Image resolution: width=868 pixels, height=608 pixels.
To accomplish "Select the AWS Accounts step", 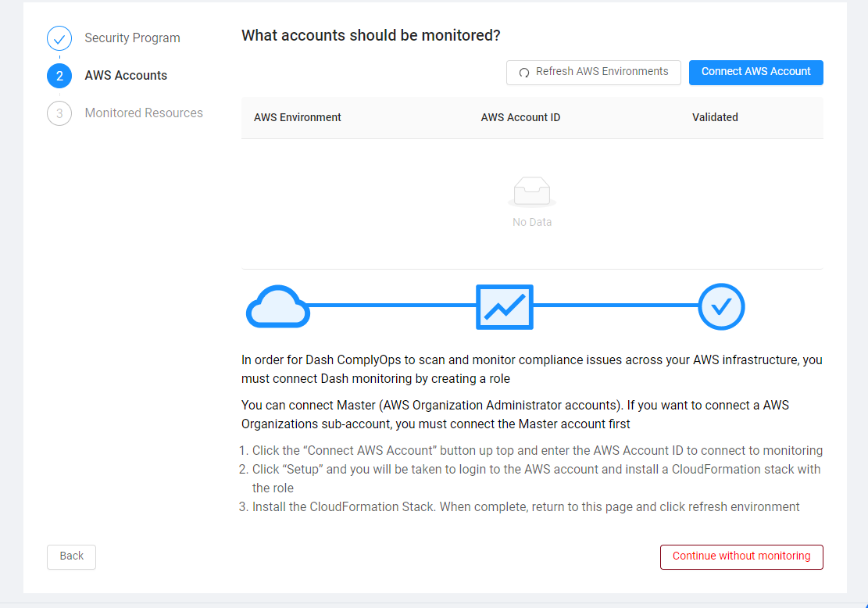I will [126, 76].
